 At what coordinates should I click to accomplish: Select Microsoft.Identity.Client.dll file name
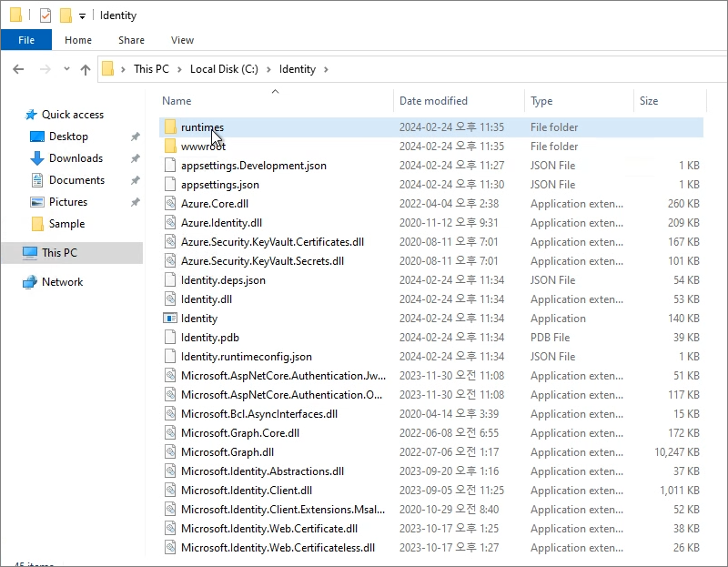[247, 490]
